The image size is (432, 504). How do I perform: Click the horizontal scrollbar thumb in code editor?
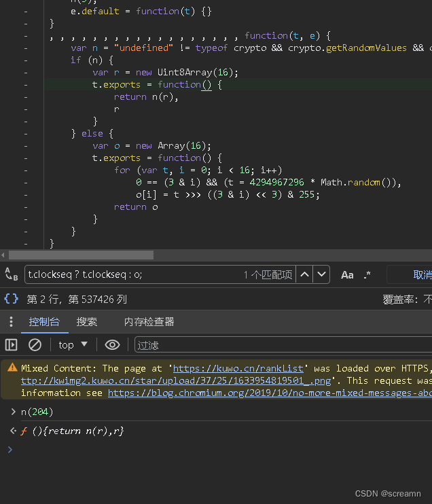81,255
